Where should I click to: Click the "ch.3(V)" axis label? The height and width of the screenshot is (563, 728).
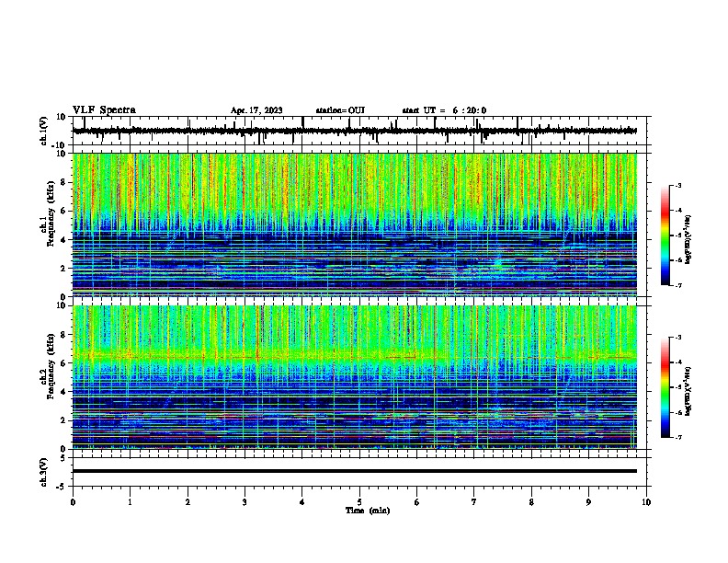[x=44, y=472]
